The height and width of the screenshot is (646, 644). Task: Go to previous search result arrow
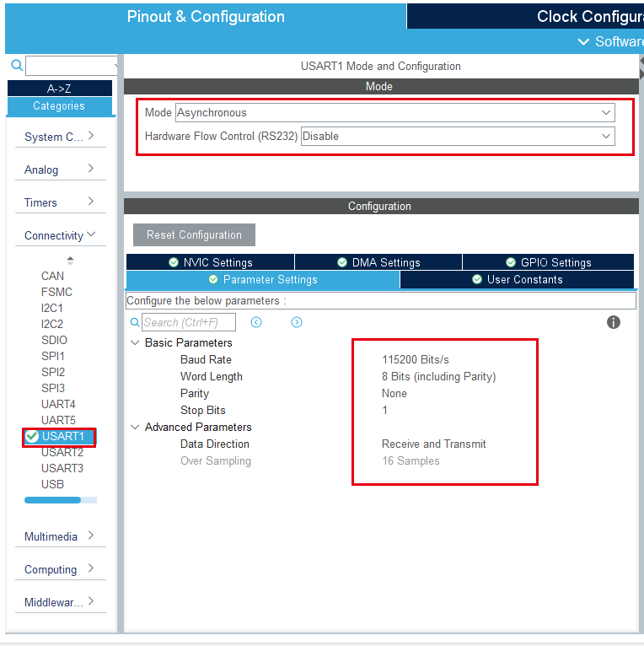(x=256, y=322)
